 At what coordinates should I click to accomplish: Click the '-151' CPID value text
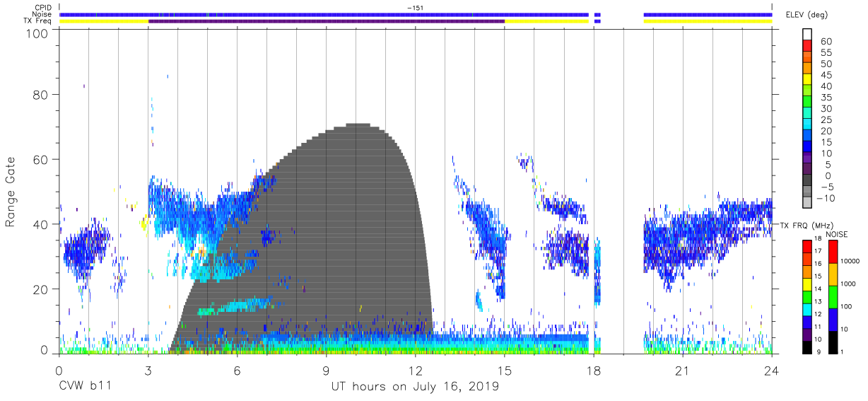(416, 8)
